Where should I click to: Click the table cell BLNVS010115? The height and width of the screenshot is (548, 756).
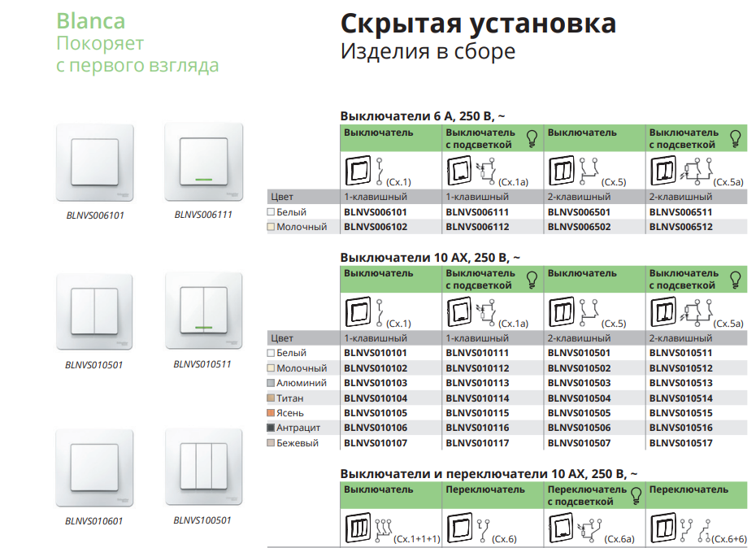point(477,413)
